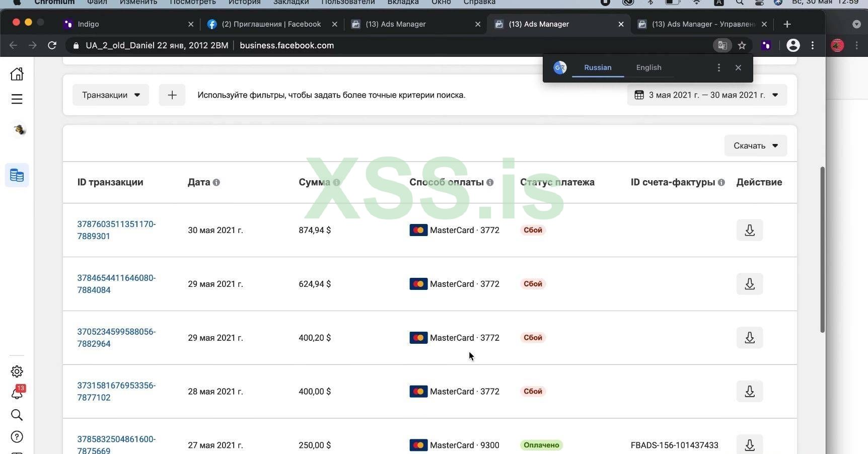The image size is (868, 454).
Task: Click info icon next to ID счета-фактуры
Action: (x=721, y=183)
